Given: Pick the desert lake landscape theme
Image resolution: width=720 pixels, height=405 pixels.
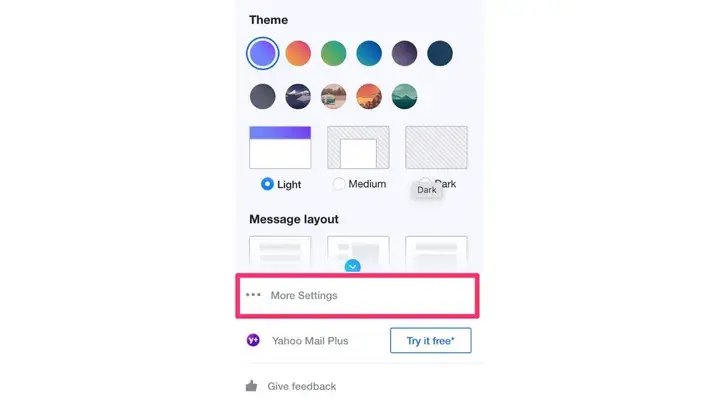Looking at the screenshot, I should [333, 96].
